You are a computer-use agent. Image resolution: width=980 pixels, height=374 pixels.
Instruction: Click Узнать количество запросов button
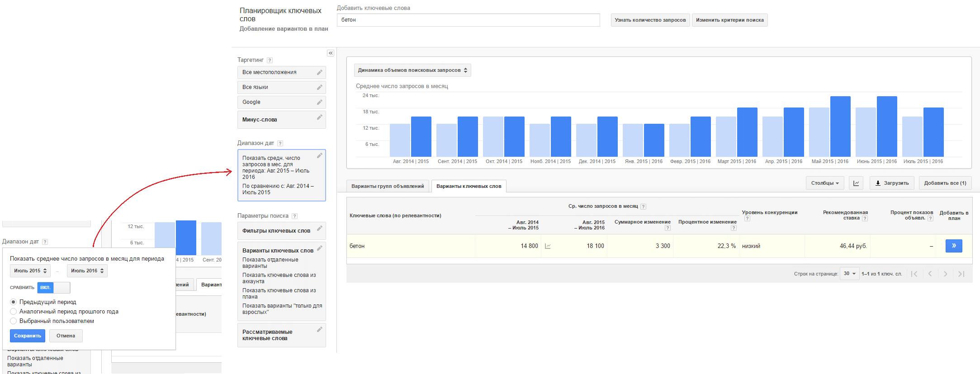[650, 20]
